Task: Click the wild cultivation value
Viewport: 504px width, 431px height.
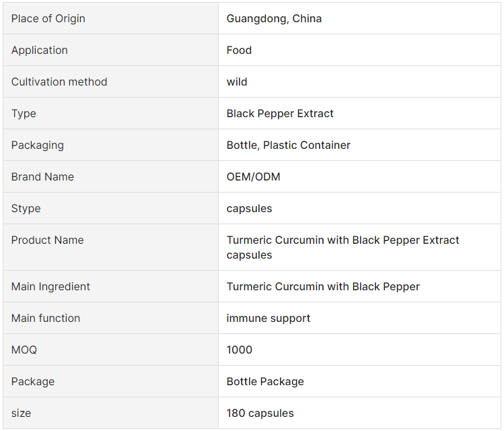Action: 237,81
